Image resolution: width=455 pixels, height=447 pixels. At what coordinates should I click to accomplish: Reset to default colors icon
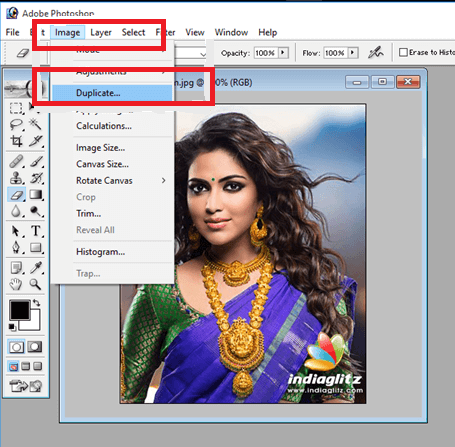pos(12,327)
